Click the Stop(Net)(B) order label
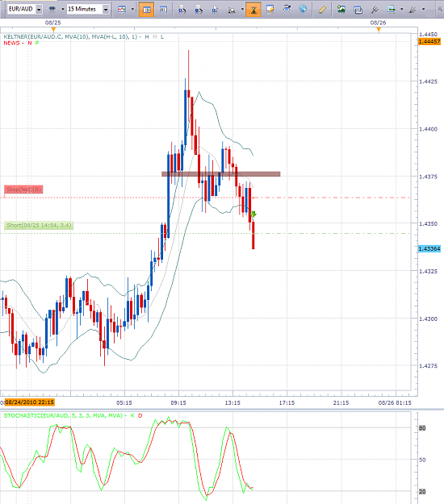This screenshot has height=504, width=444. pyautogui.click(x=23, y=190)
